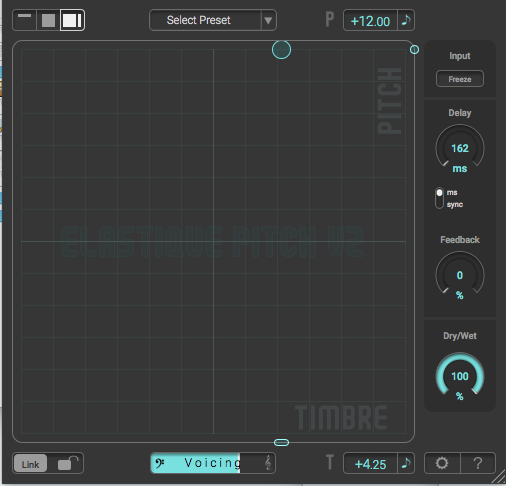The height and width of the screenshot is (486, 506).
Task: Flip the ms/sync delay switch
Action: 439,198
